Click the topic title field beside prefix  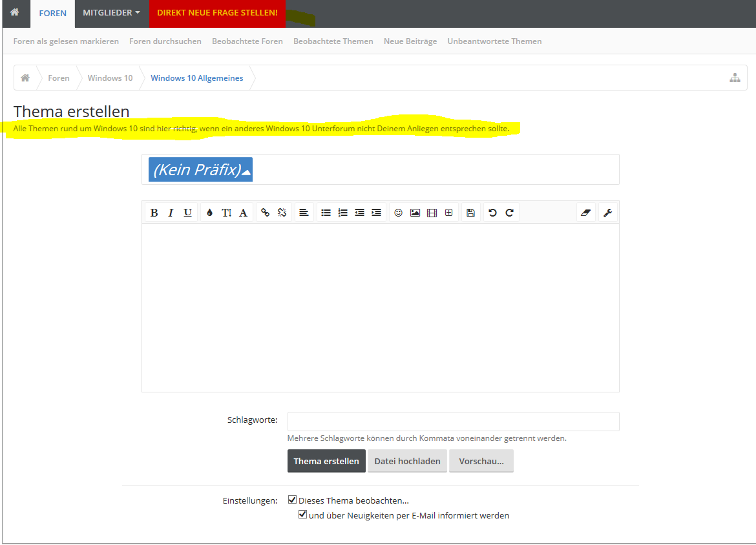tap(436, 170)
